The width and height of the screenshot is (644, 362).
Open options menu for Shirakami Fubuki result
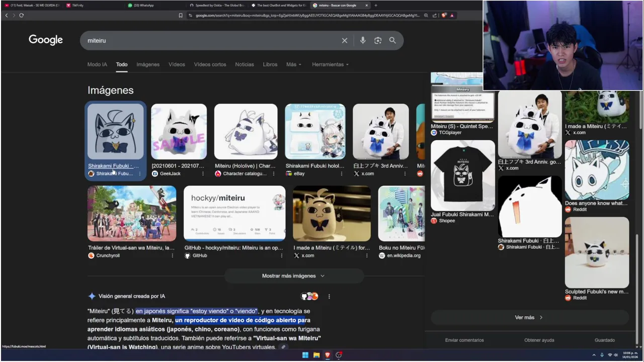[140, 173]
